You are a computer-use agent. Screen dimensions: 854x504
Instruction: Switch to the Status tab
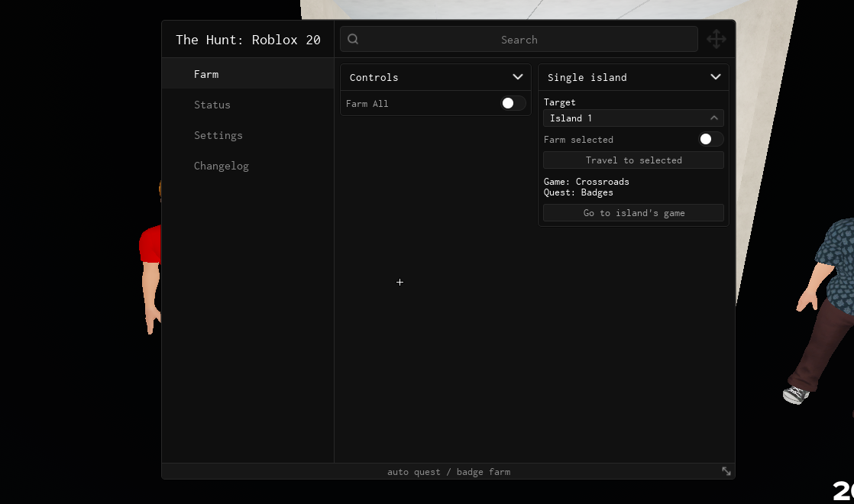pyautogui.click(x=247, y=105)
